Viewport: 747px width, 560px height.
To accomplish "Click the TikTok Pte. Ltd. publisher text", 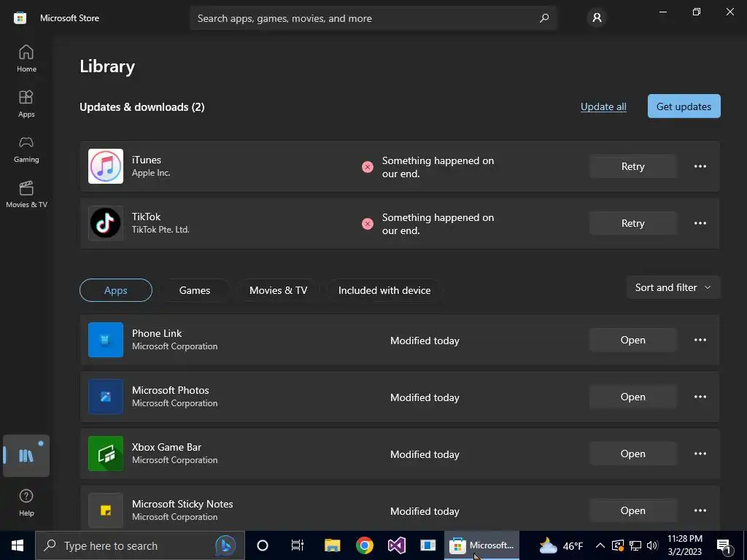I will click(x=160, y=230).
